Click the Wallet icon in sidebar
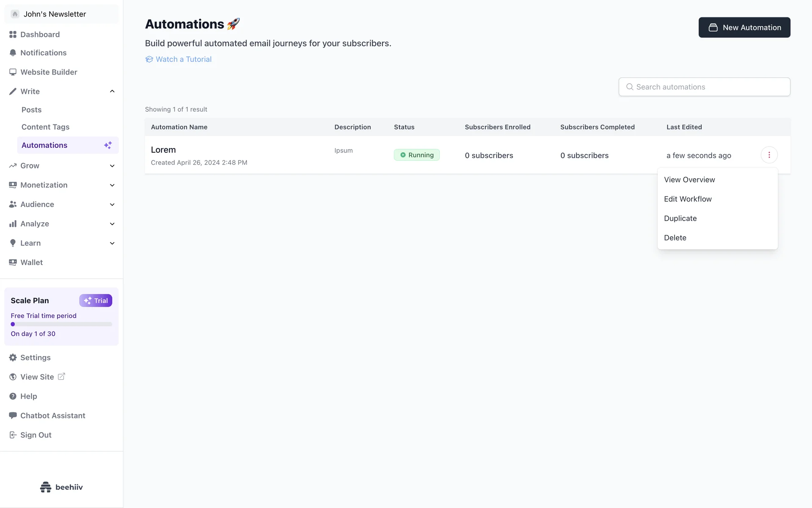812x508 pixels. pyautogui.click(x=13, y=262)
